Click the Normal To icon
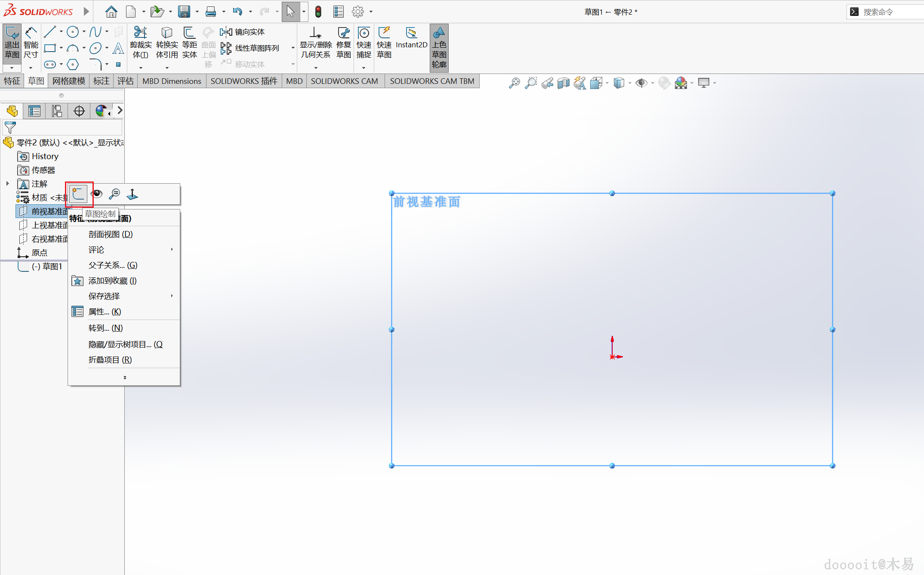The width and height of the screenshot is (924, 575). (132, 194)
